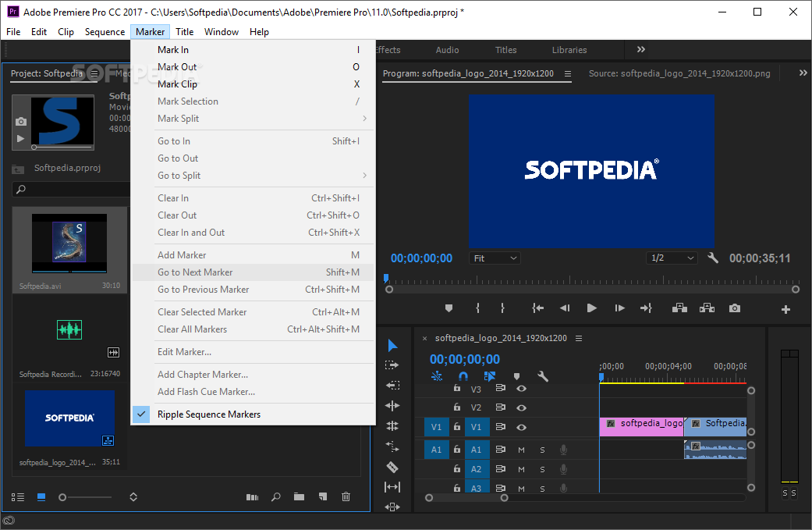Viewport: 812px width, 530px height.
Task: Click the Go to In transport button
Action: click(x=538, y=308)
